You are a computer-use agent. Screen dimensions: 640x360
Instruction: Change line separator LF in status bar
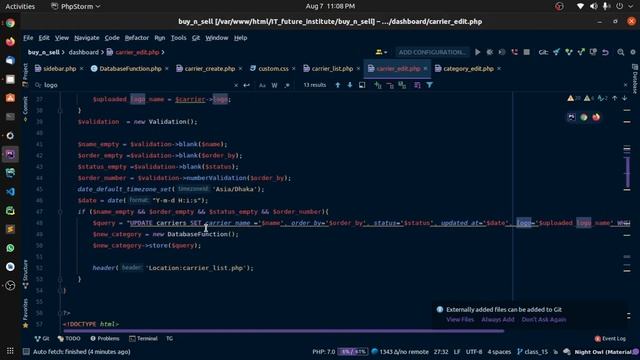pos(457,352)
